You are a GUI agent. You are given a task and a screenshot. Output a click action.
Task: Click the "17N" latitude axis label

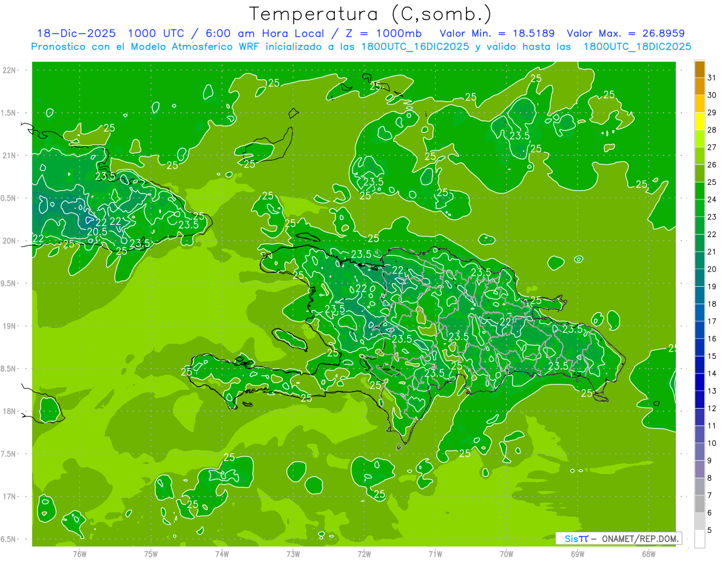coord(8,497)
